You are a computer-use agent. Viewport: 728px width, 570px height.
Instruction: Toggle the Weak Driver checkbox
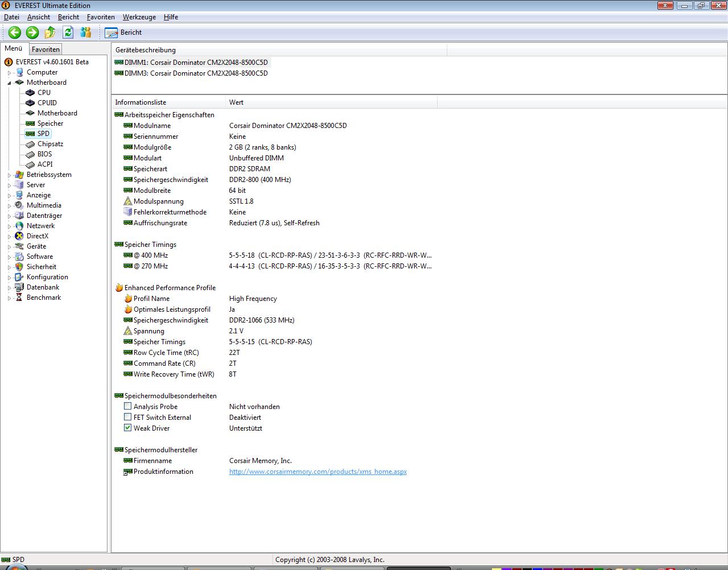(128, 428)
